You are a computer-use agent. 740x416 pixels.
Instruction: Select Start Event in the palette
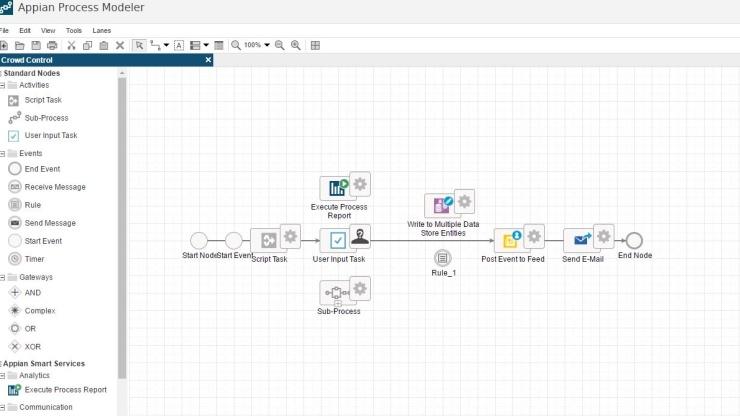[x=35, y=241]
